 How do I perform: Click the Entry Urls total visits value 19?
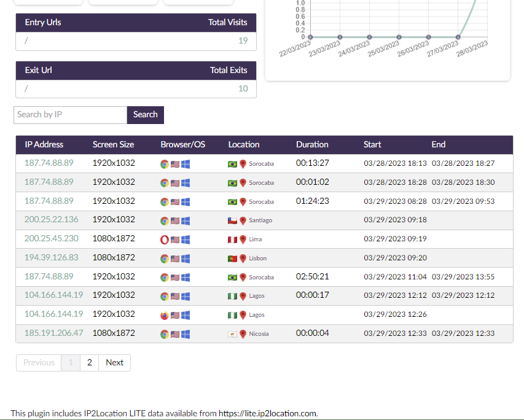[243, 41]
